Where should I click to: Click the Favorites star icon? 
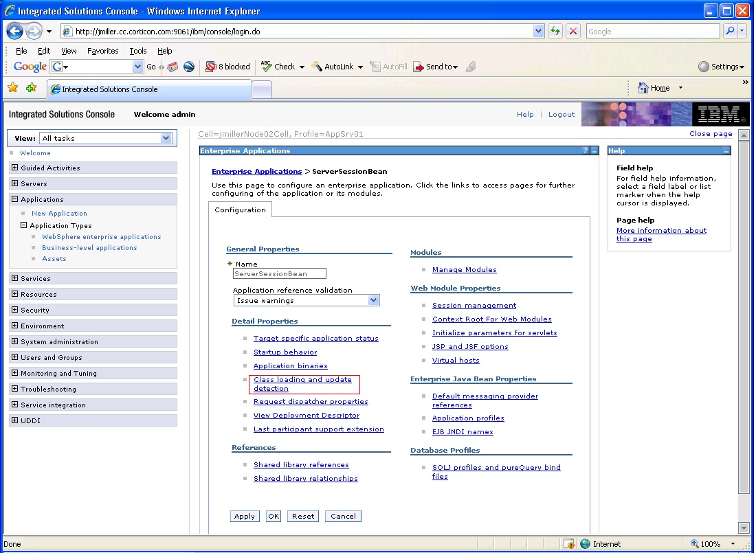(x=12, y=87)
